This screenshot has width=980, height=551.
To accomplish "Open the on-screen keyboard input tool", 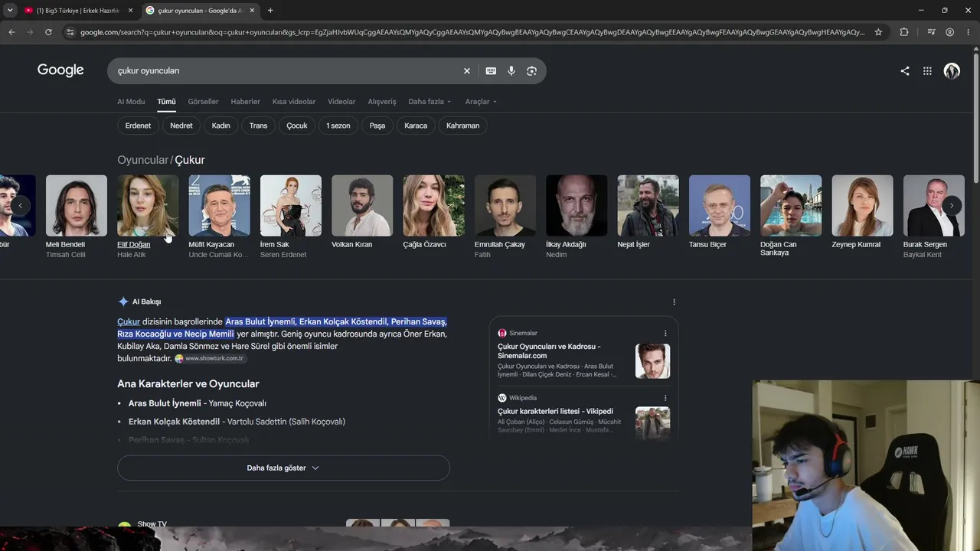I will (x=491, y=70).
